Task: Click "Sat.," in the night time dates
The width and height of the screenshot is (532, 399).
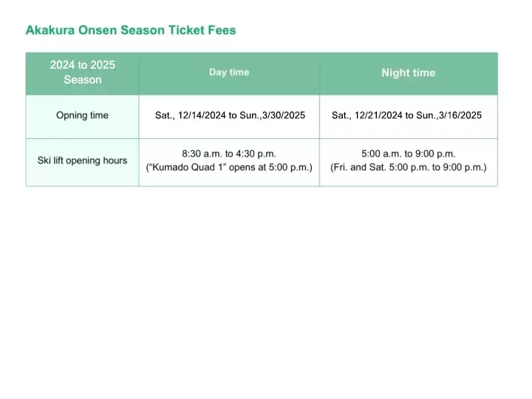Action: pyautogui.click(x=341, y=115)
